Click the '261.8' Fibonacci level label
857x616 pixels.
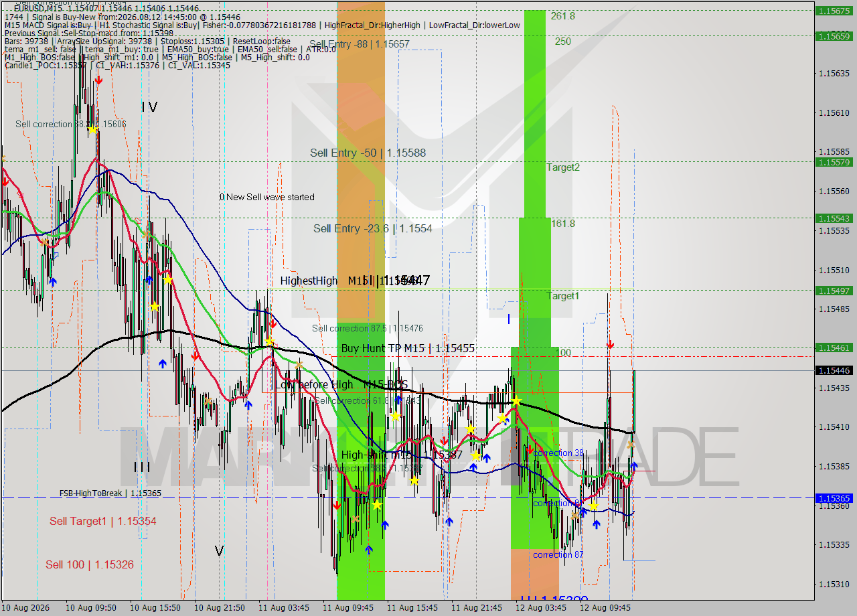(x=563, y=16)
